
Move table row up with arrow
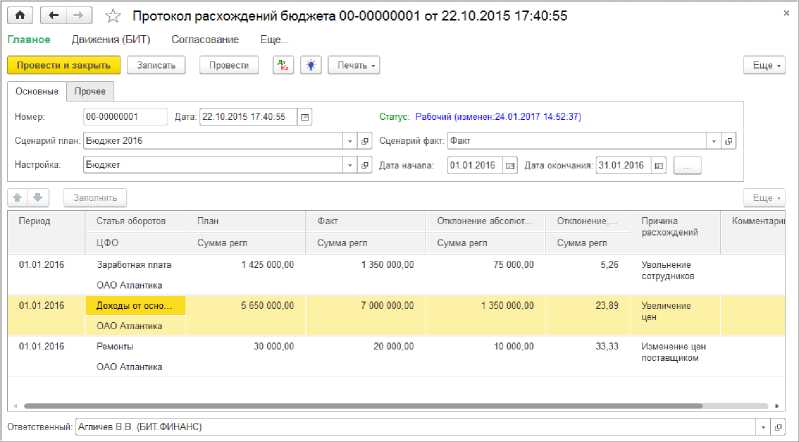(19, 198)
